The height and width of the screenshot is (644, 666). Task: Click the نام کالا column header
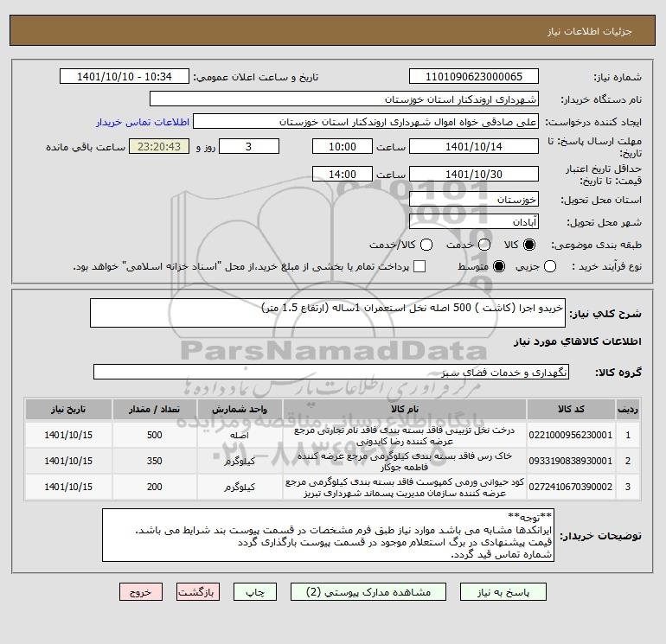point(405,409)
